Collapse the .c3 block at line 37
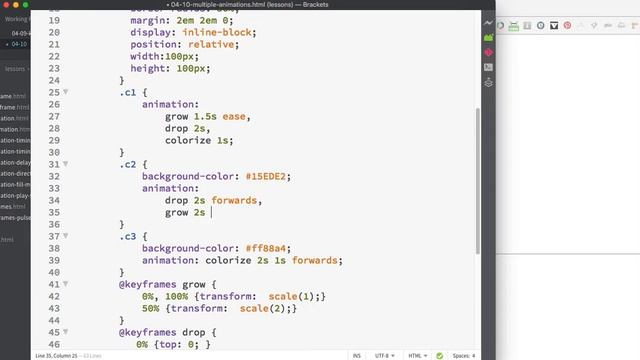 [x=65, y=236]
